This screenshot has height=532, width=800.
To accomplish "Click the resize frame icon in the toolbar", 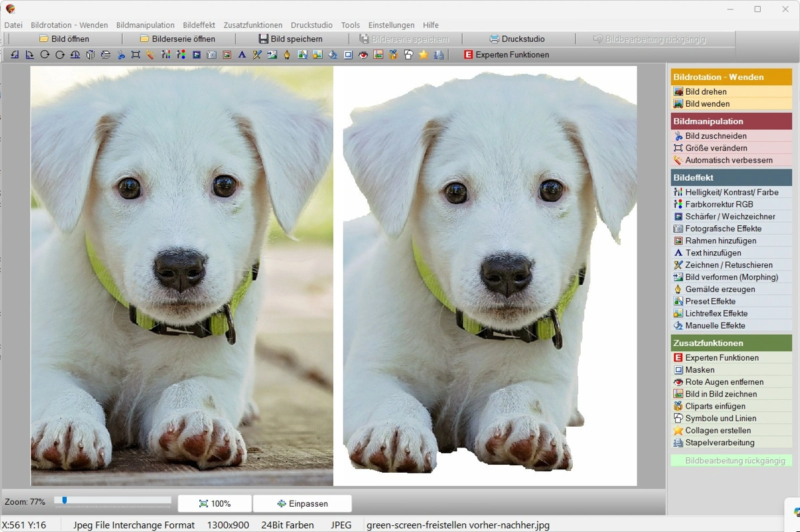I will [x=135, y=55].
